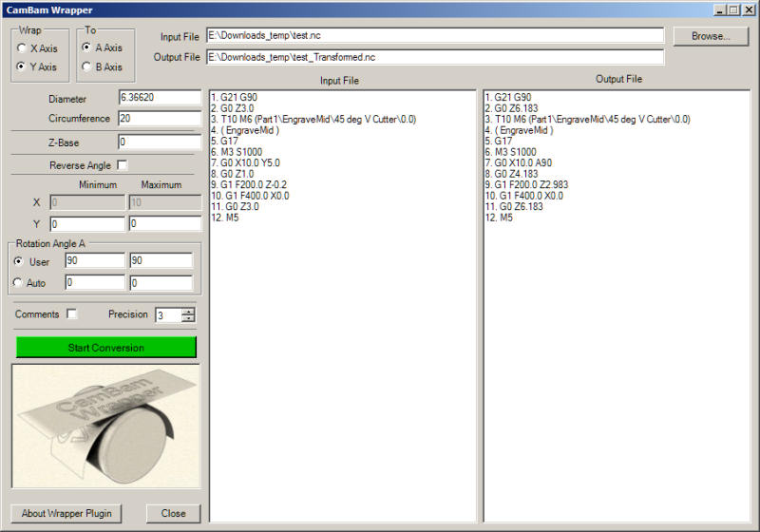Click the User minimum angle field
The image size is (760, 532).
pyautogui.click(x=95, y=260)
